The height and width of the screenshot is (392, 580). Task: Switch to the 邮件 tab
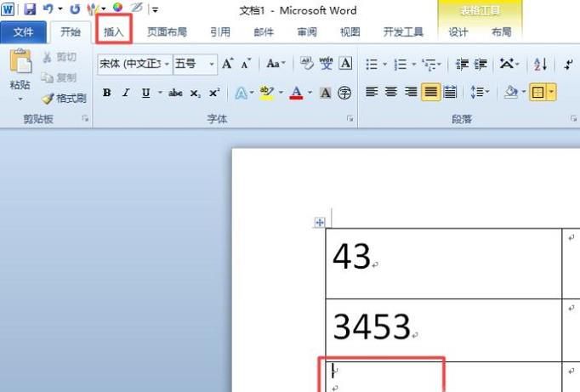[x=264, y=32]
